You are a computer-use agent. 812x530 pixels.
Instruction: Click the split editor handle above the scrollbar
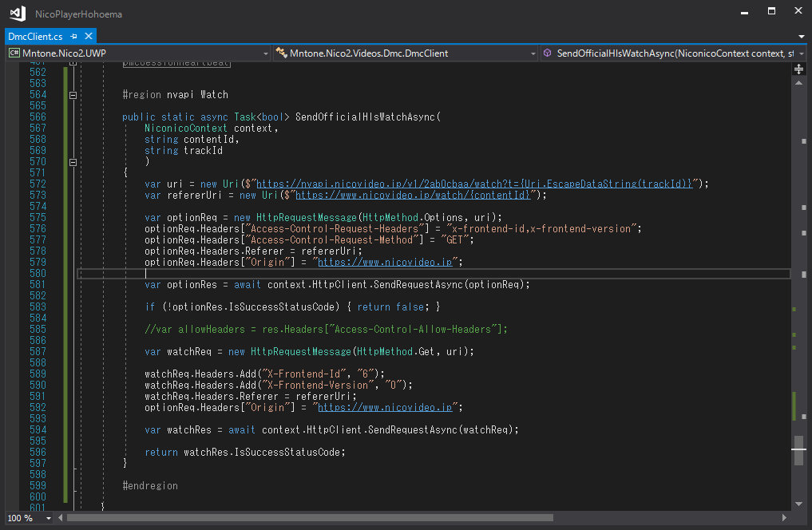click(799, 69)
